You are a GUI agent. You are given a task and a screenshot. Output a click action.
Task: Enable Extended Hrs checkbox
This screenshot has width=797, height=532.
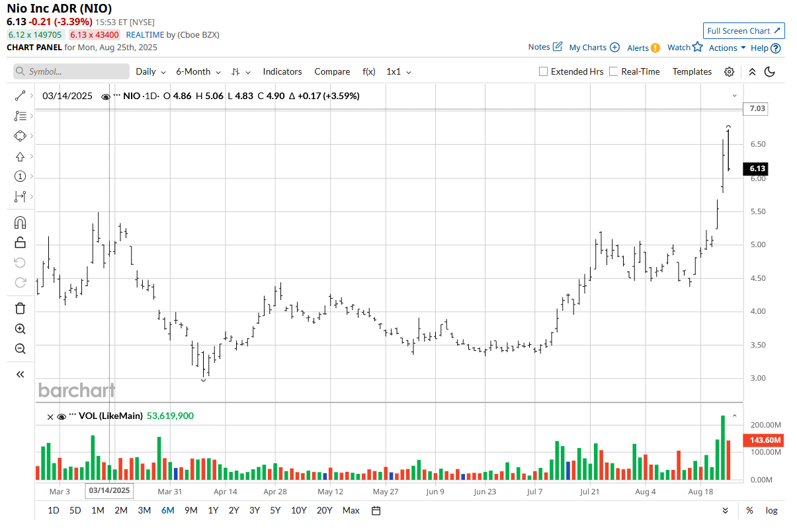pyautogui.click(x=544, y=71)
